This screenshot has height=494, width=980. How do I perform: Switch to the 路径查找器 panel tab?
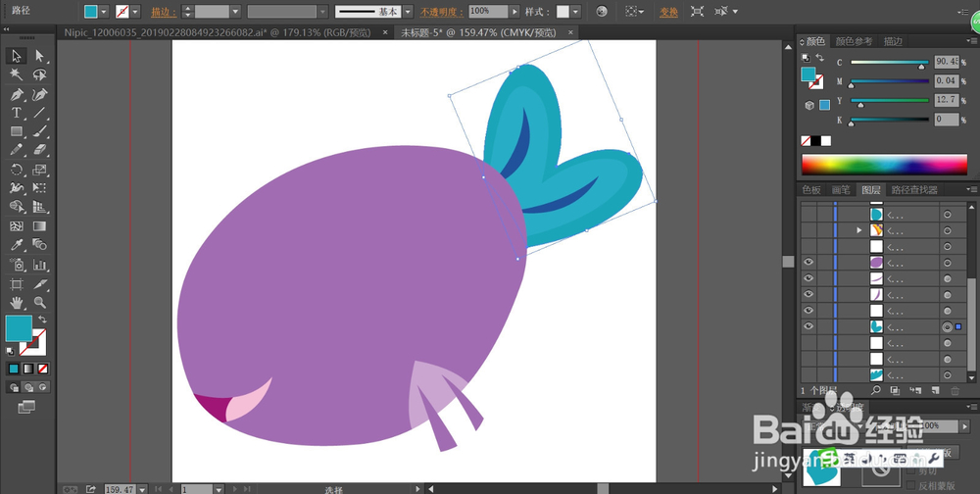tap(913, 190)
